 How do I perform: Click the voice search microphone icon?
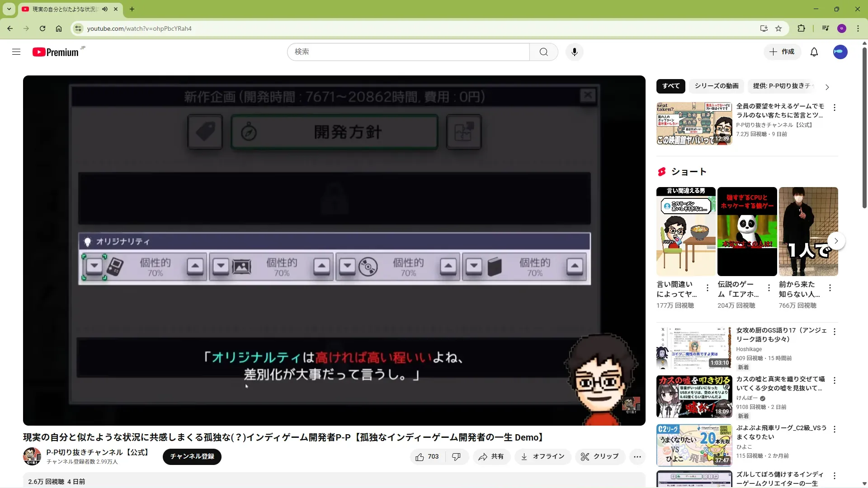[x=574, y=52]
